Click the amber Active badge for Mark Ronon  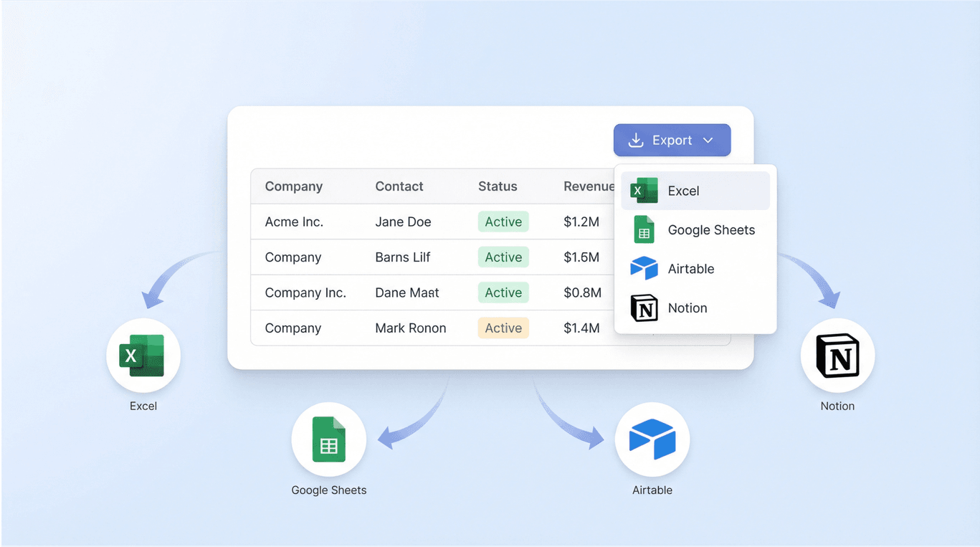pos(503,328)
